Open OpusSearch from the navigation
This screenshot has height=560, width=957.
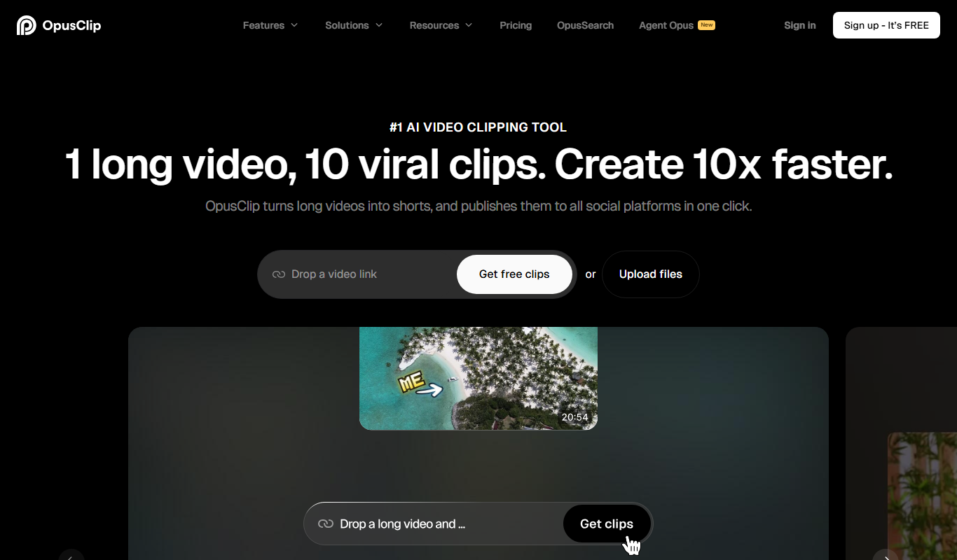point(585,25)
